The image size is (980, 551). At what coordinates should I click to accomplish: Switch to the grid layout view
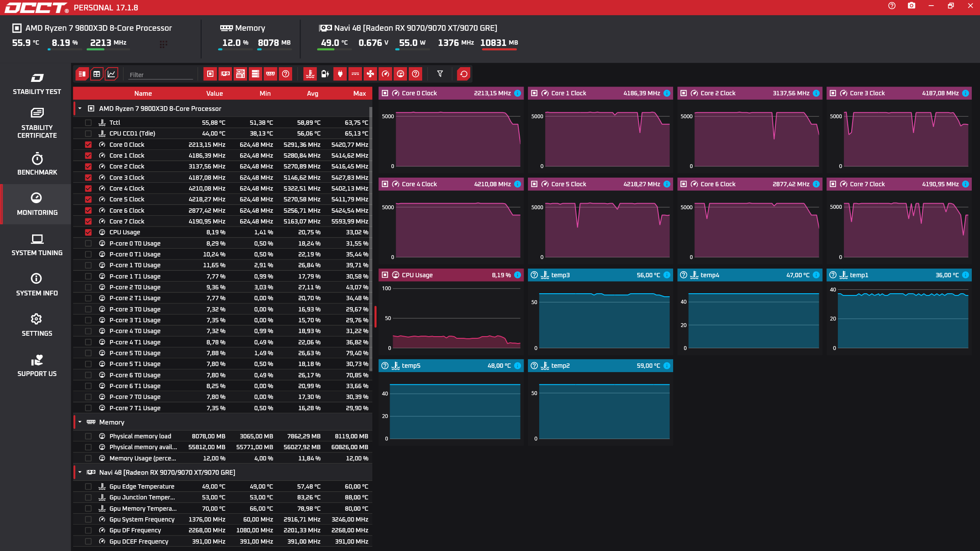tap(97, 74)
